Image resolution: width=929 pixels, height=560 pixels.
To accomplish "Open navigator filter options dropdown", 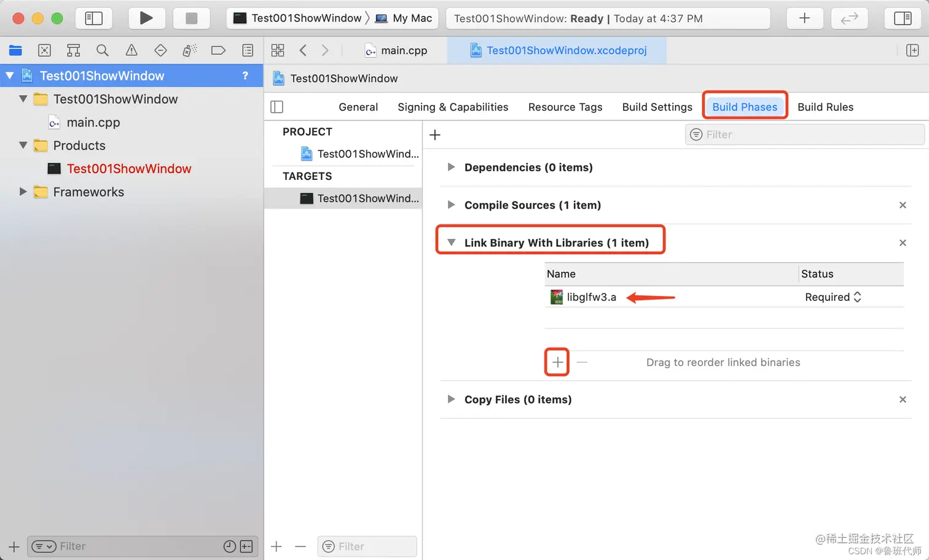I will (x=44, y=546).
